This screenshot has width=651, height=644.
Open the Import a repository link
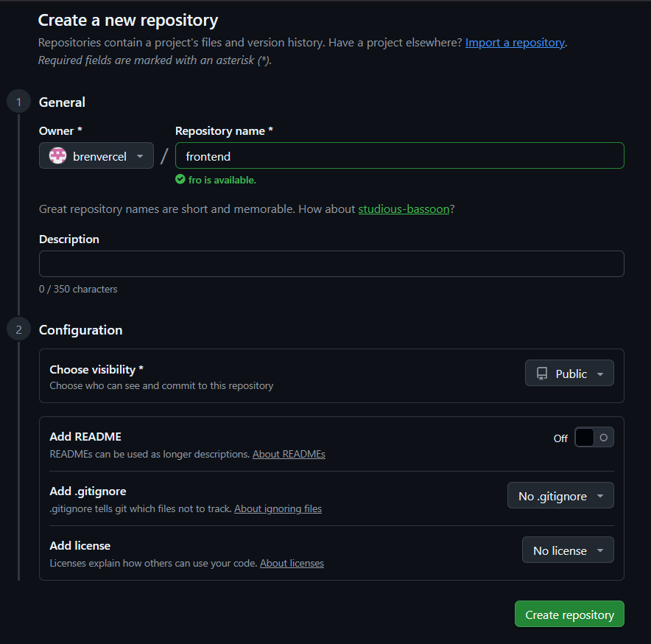[x=515, y=43]
